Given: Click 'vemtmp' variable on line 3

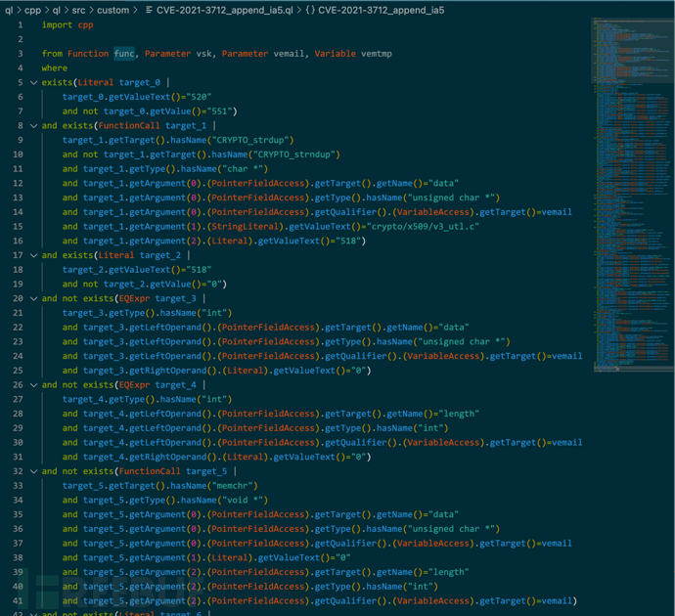Looking at the screenshot, I should point(377,54).
